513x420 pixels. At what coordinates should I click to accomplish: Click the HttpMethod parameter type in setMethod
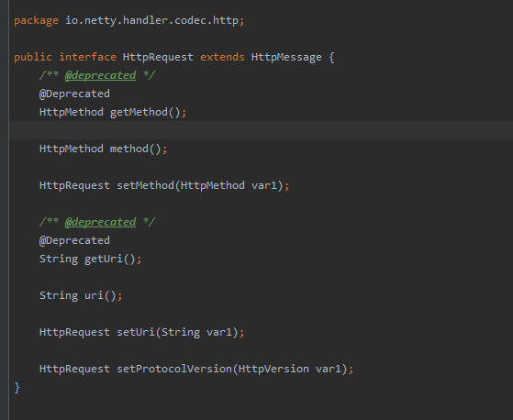213,185
